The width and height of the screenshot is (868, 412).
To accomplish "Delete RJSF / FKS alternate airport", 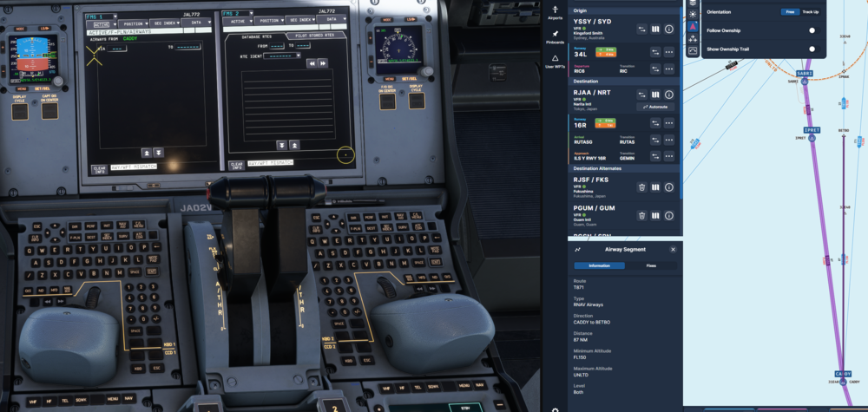I will tap(641, 186).
